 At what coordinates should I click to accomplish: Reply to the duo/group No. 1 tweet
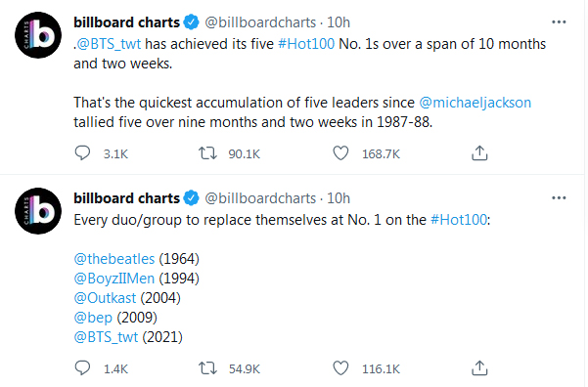[x=82, y=368]
